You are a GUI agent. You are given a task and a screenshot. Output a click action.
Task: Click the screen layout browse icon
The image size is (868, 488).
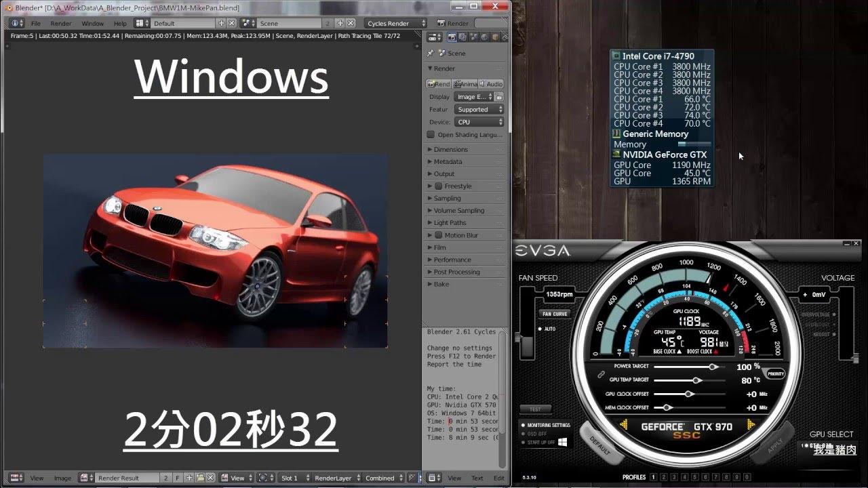(142, 23)
